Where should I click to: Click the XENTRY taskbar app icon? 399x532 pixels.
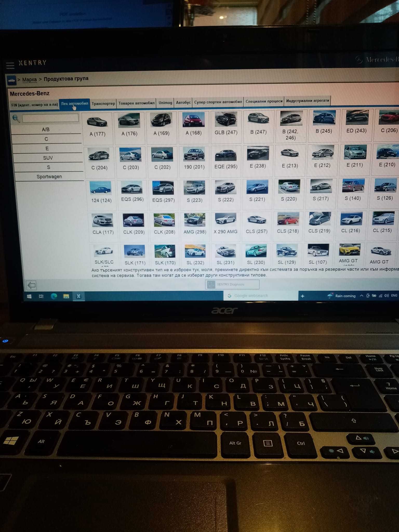[x=78, y=296]
